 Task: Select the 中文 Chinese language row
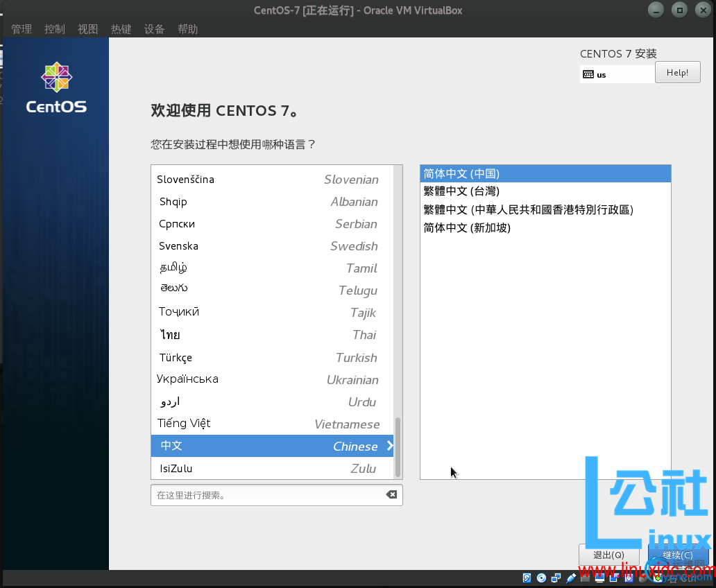click(272, 446)
